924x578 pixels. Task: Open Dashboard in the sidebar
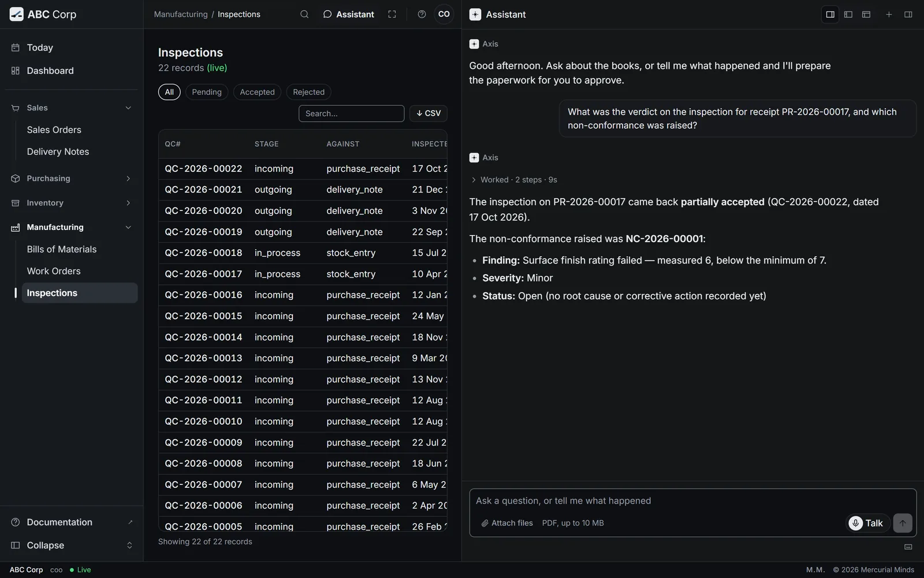72,71
